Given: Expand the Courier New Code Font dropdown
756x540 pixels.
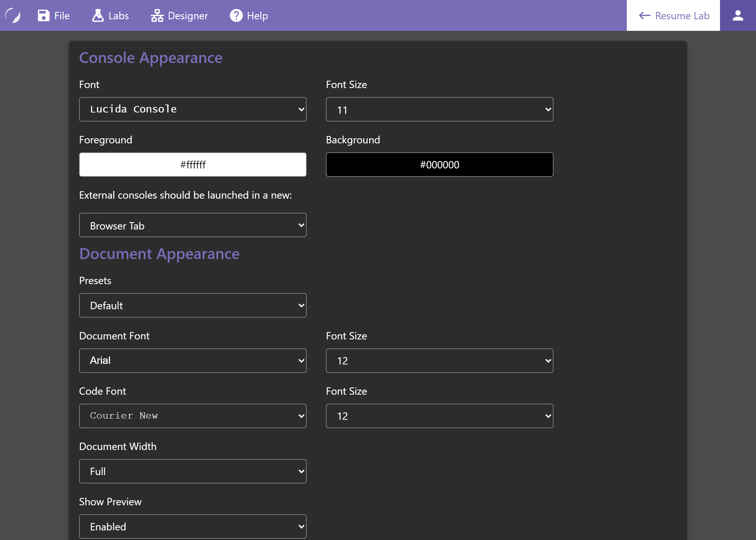Looking at the screenshot, I should (x=193, y=416).
